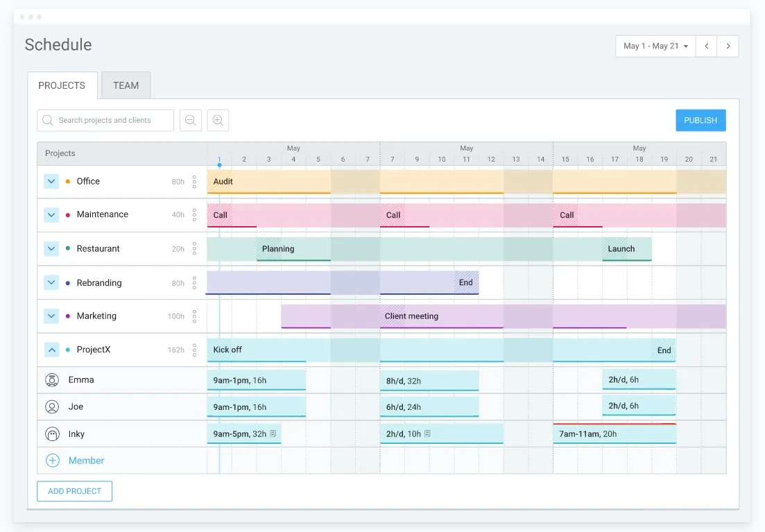Viewport: 765px width, 532px height.
Task: Click Joe's avatar icon
Action: 52,406
